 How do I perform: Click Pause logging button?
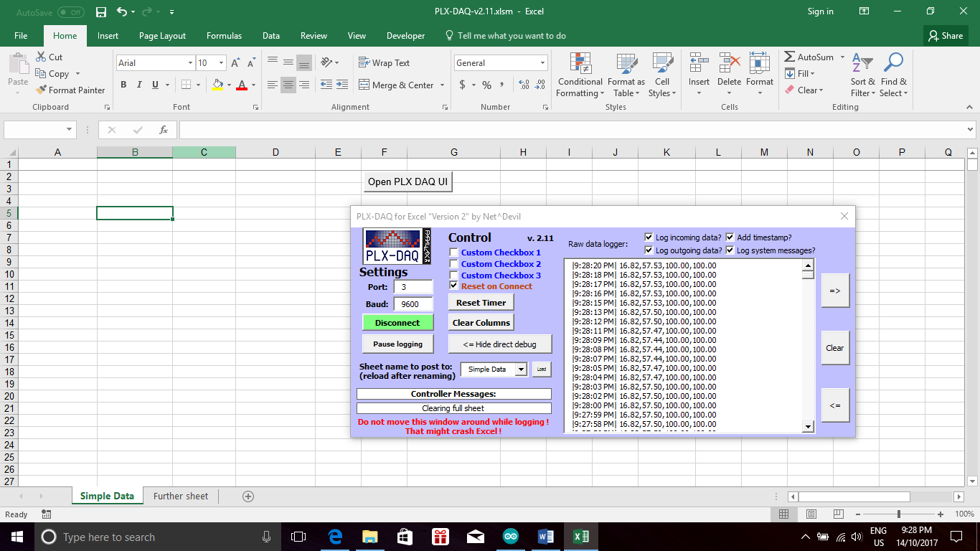click(x=397, y=344)
